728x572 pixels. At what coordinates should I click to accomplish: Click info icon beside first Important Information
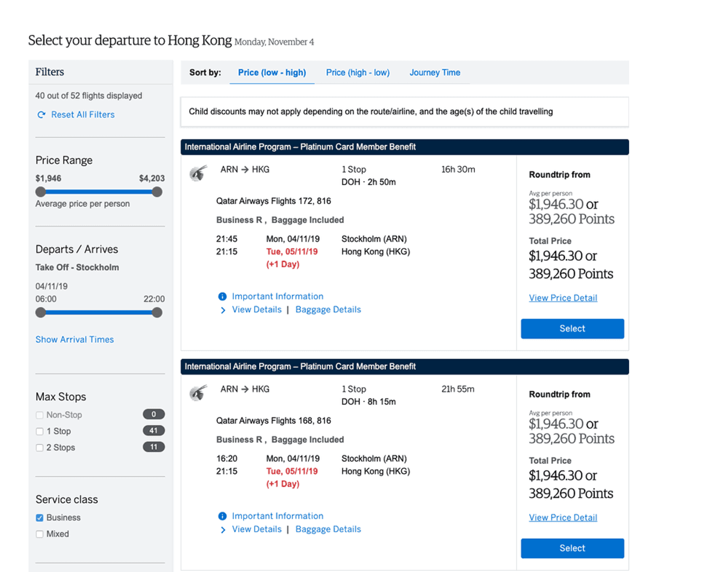click(x=222, y=296)
